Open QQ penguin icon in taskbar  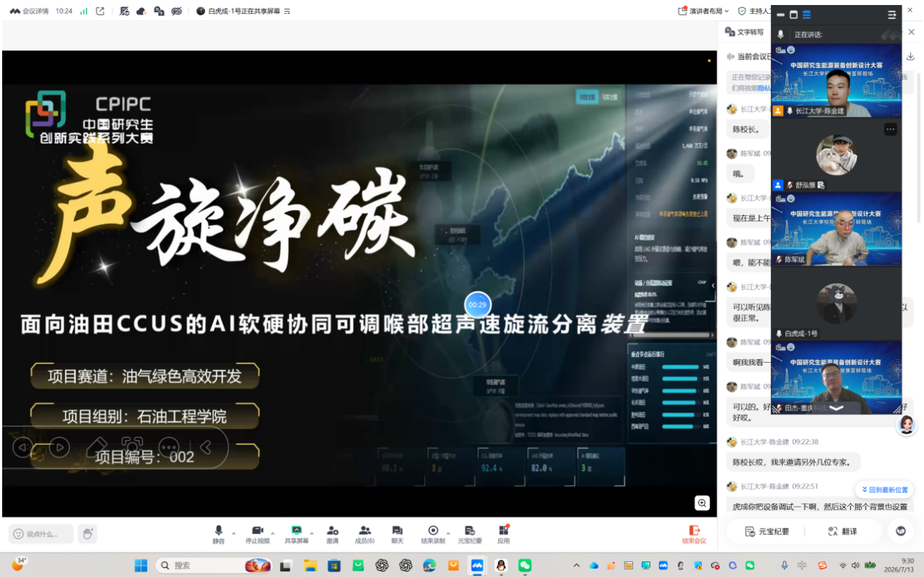point(501,565)
